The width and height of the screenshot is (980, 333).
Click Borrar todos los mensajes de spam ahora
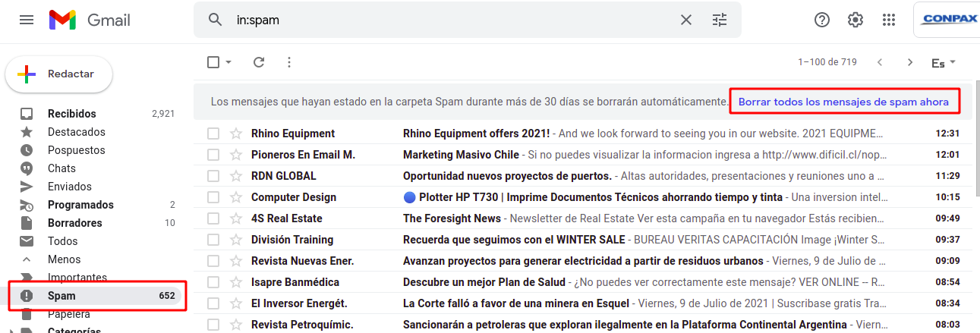(843, 102)
